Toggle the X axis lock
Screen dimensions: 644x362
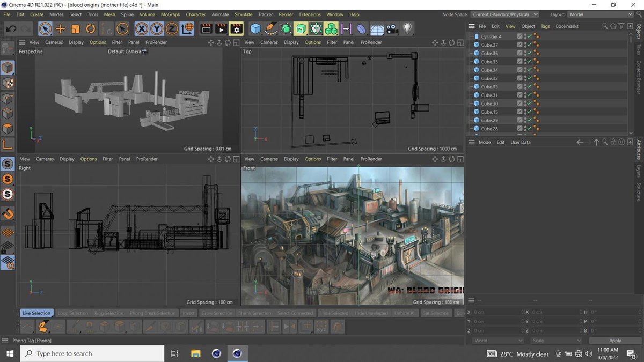142,28
